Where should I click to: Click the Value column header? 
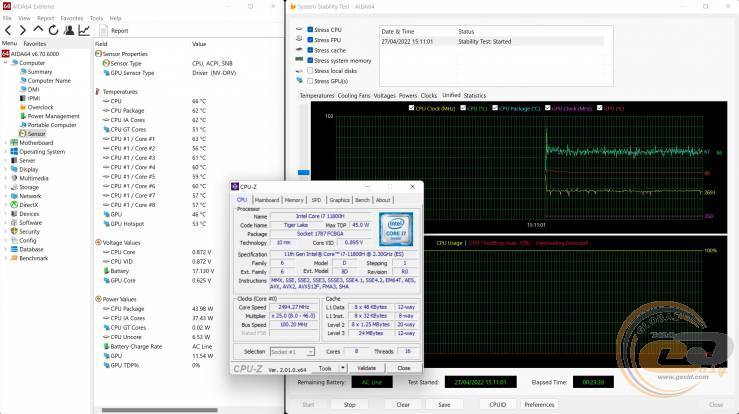pyautogui.click(x=199, y=44)
